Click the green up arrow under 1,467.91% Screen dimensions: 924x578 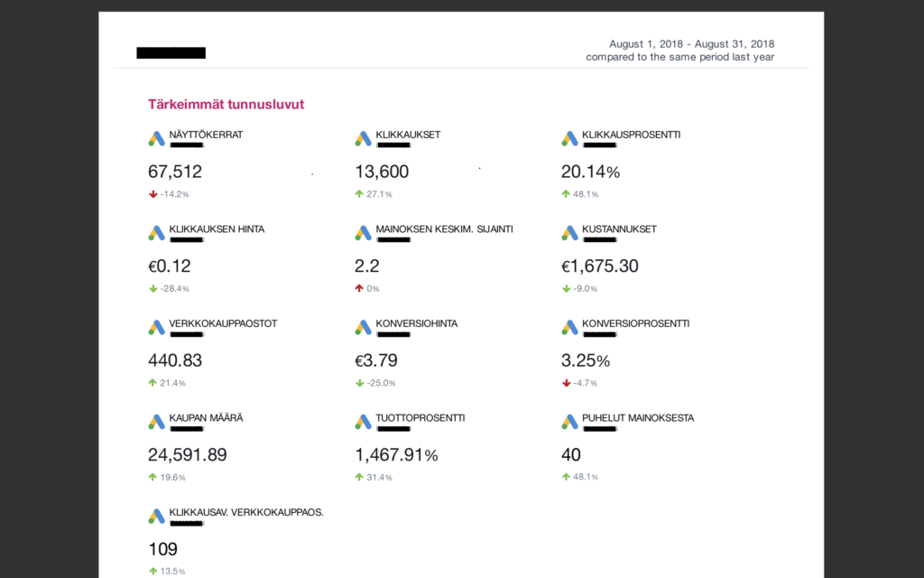359,477
